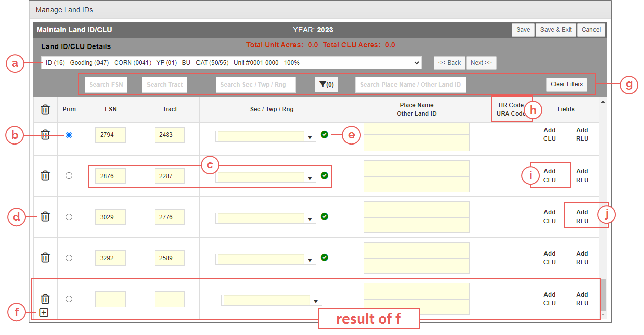Click Tract field containing 2589

click(170, 258)
